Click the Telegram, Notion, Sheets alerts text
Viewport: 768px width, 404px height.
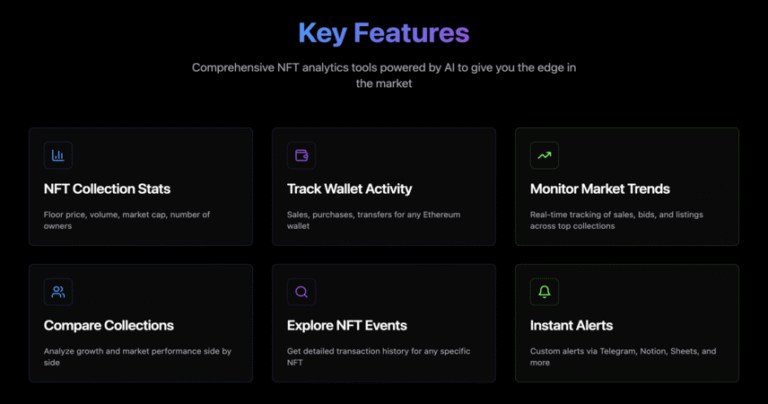[623, 357]
